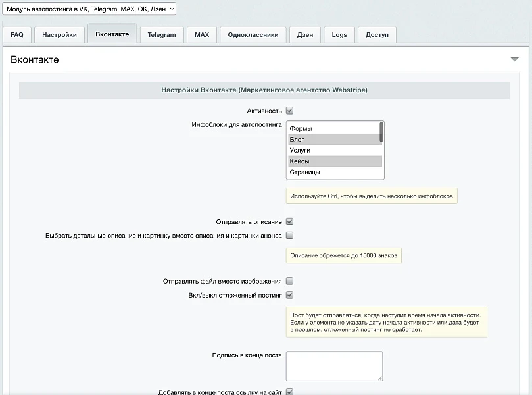The image size is (532, 395).
Task: Select the Вконтакте tab
Action: (x=112, y=34)
